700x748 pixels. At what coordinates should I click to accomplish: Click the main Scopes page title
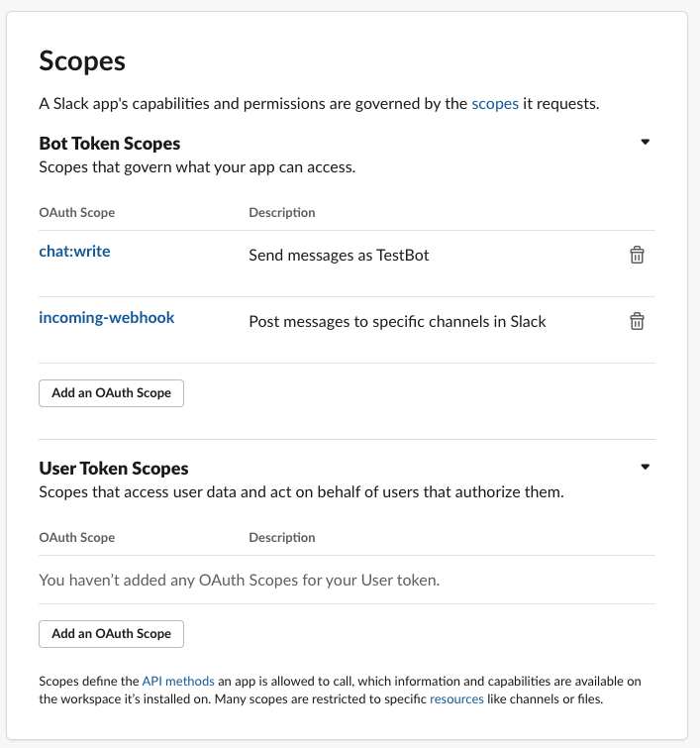click(82, 61)
